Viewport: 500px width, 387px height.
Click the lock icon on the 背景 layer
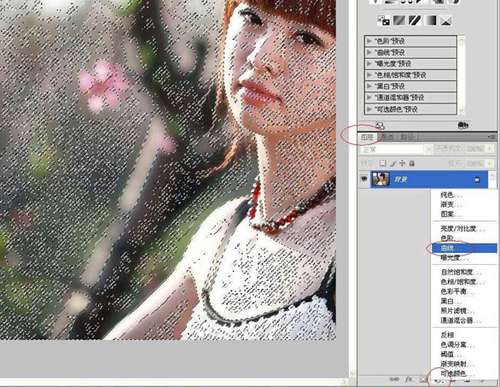click(x=477, y=180)
